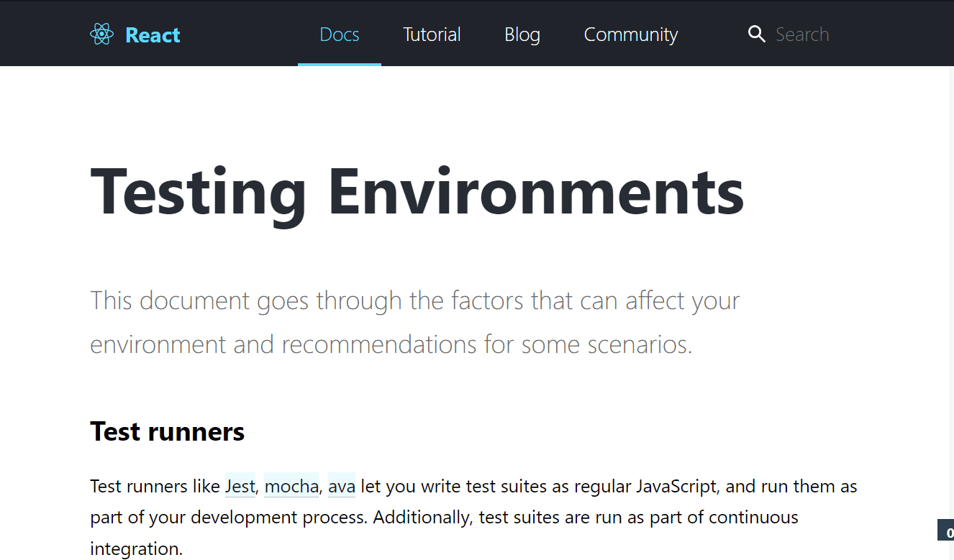Image resolution: width=954 pixels, height=560 pixels.
Task: Click the dark badge showing 0 near page edge
Action: [x=946, y=529]
